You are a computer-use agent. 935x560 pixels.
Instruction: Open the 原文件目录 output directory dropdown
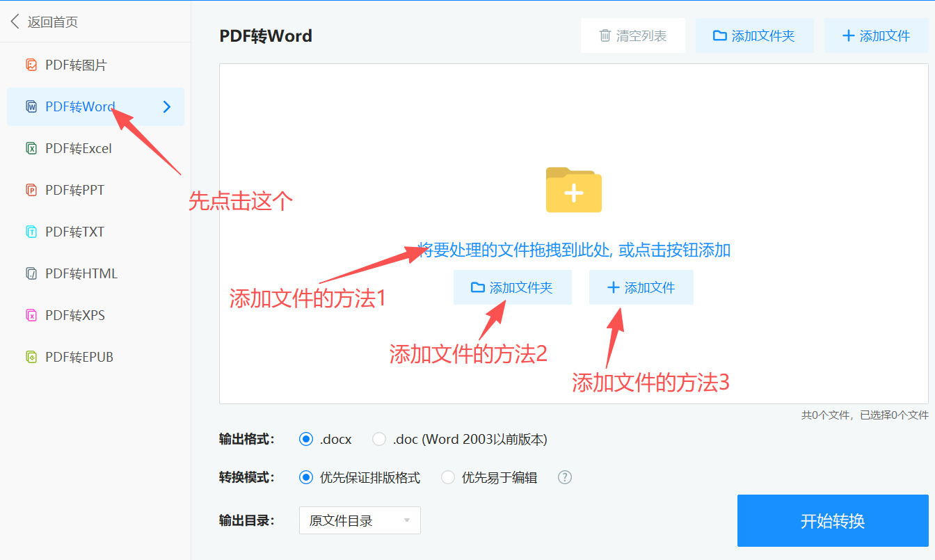point(360,520)
